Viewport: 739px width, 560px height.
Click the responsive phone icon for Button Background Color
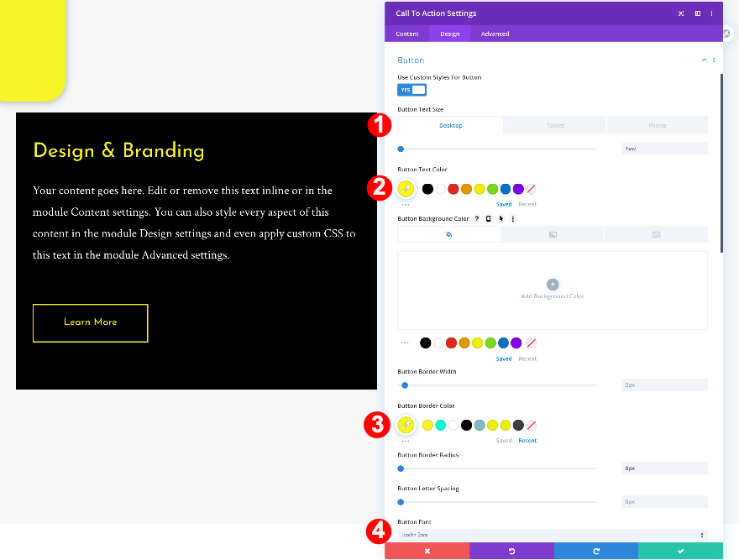pos(489,219)
